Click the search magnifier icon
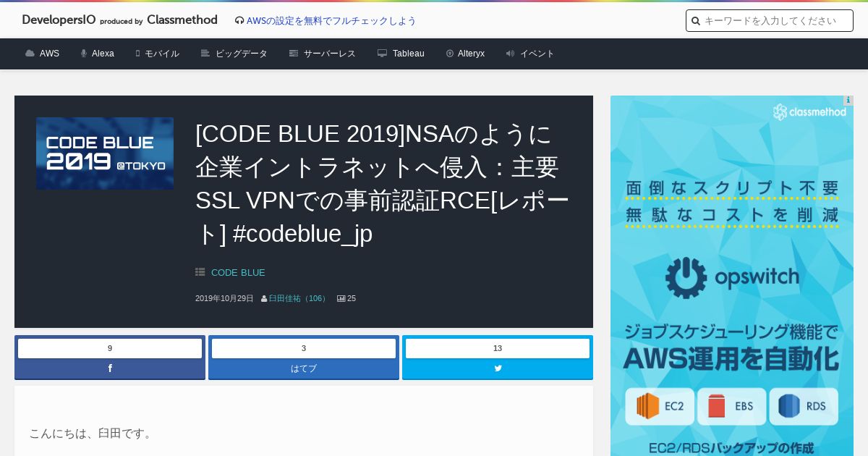 [x=696, y=21]
